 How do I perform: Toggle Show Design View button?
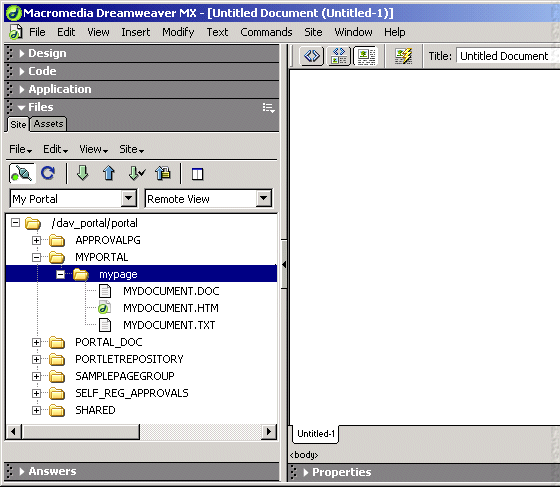[x=366, y=56]
